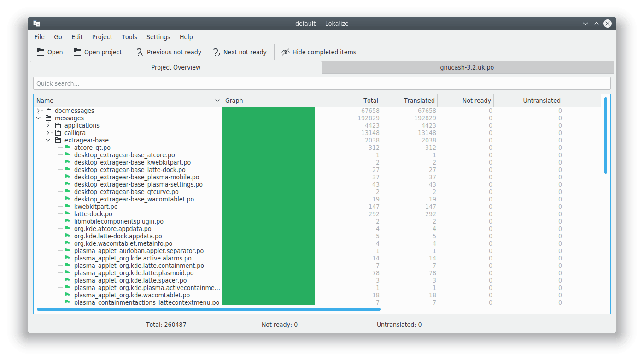Viewport: 644px width, 361px height.
Task: Select desktop_extragear-base_plasma-settings.po file
Action: (138, 184)
